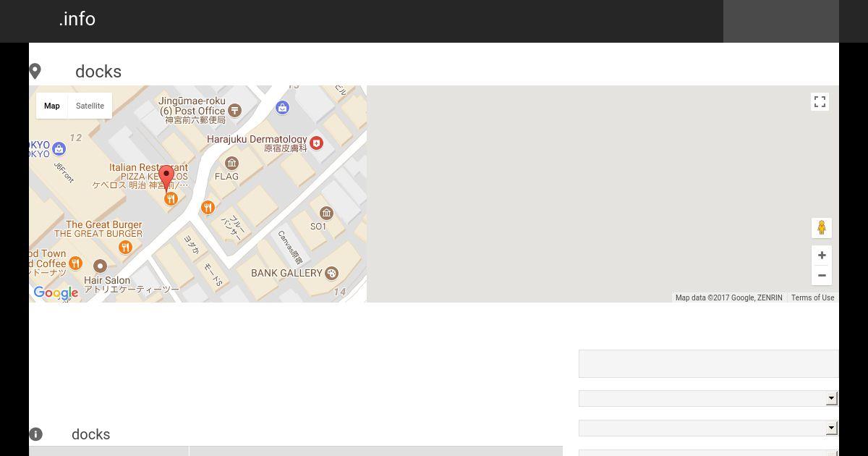
Task: Click 'The Great Burger' map label
Action: 103,224
